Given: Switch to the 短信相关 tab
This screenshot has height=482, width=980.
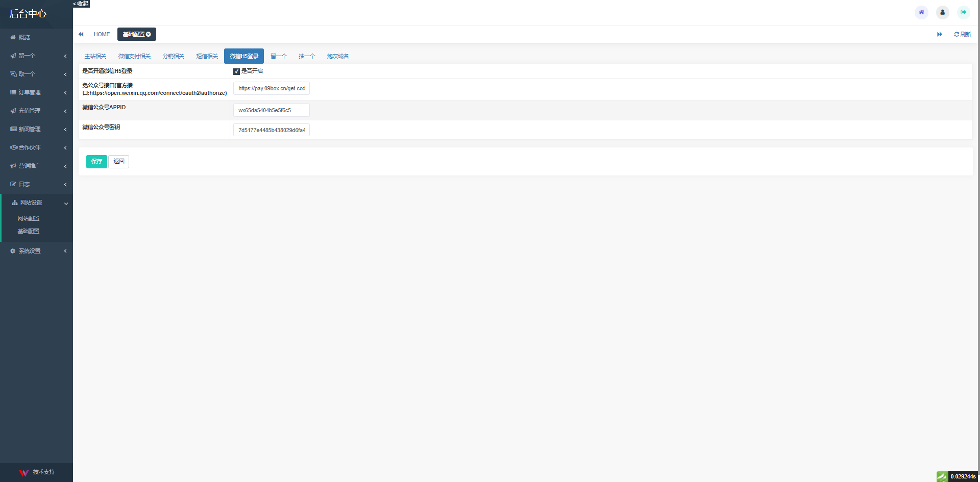Looking at the screenshot, I should [x=207, y=56].
